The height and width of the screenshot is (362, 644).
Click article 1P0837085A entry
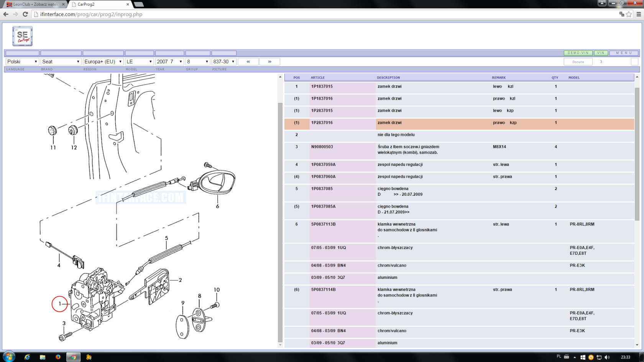(323, 206)
